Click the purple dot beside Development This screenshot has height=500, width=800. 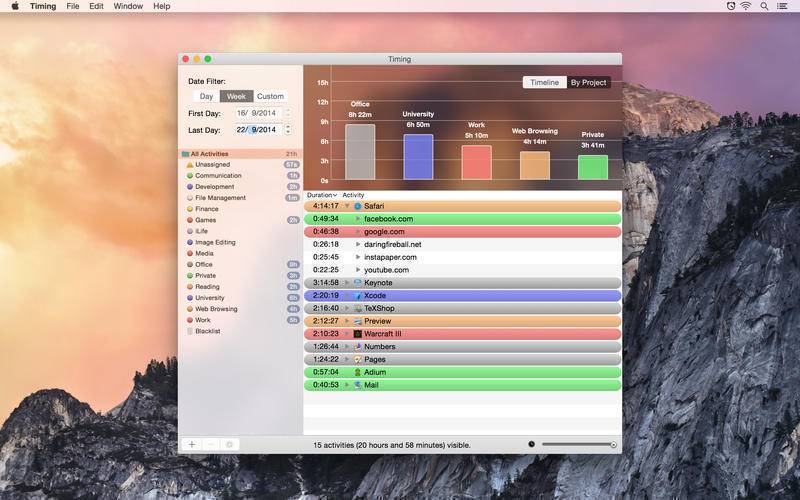190,187
